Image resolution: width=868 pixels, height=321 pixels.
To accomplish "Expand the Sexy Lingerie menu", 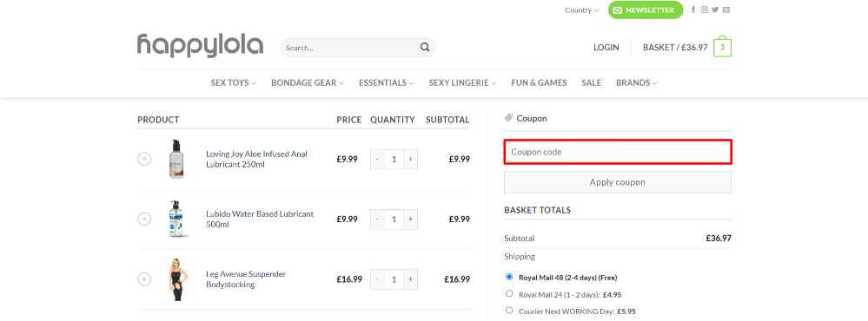I will (x=462, y=83).
